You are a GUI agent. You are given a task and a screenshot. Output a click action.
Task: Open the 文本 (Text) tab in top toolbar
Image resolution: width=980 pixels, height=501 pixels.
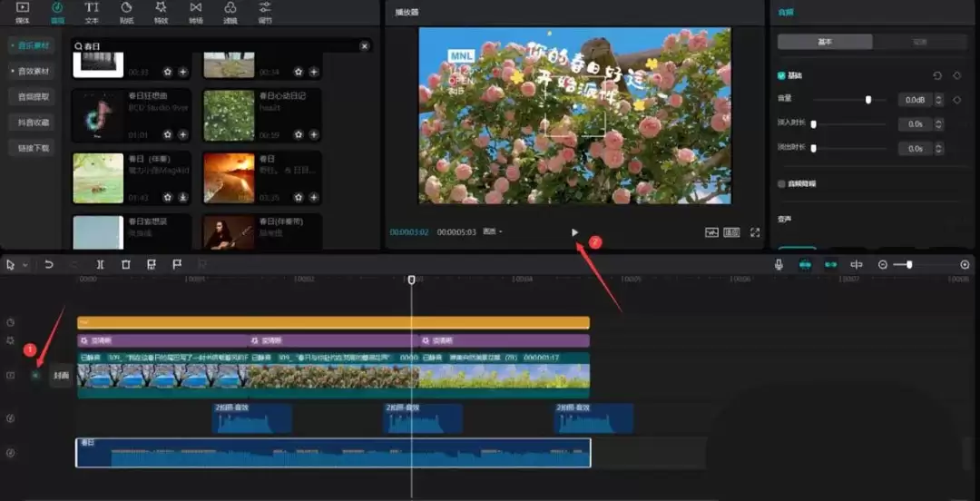tap(92, 12)
